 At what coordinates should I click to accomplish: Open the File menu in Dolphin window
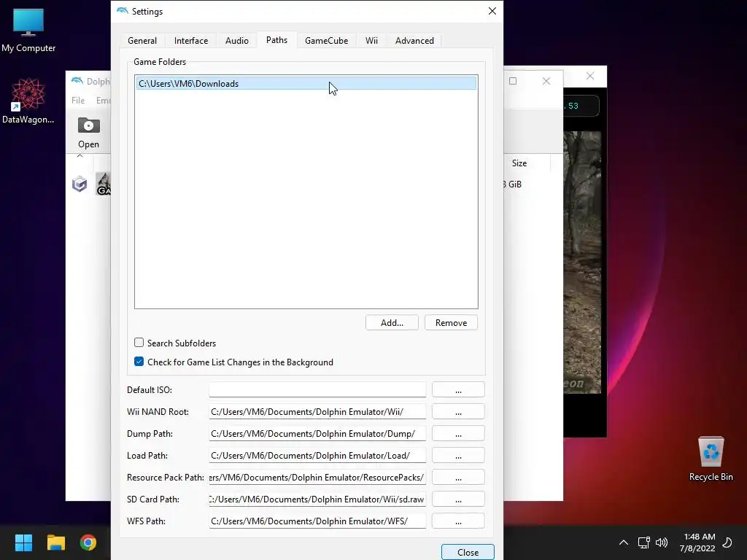click(78, 101)
